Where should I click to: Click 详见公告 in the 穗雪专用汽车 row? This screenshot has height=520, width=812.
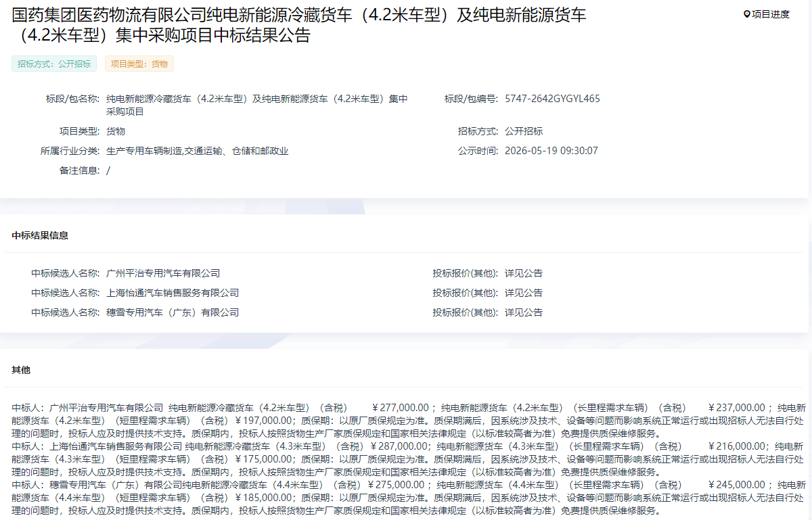pyautogui.click(x=524, y=312)
